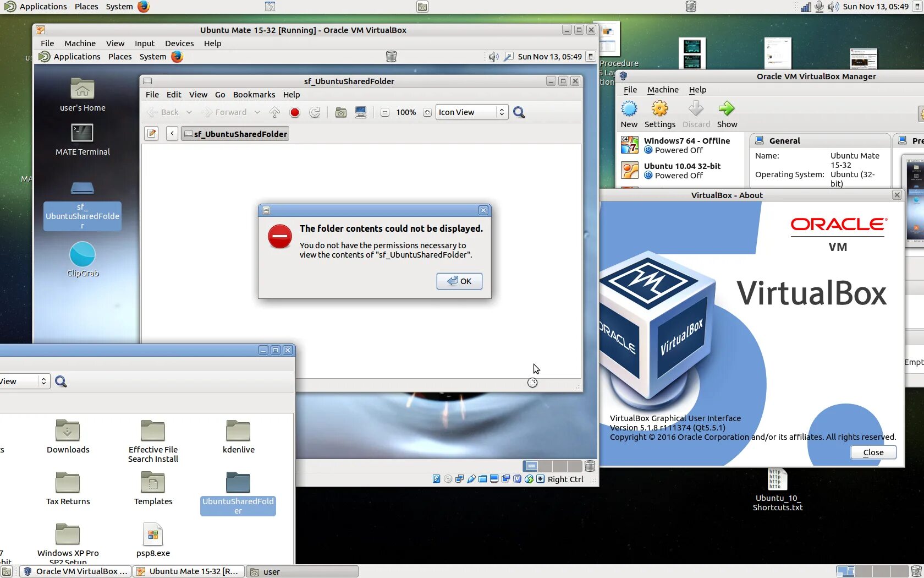Image resolution: width=924 pixels, height=578 pixels.
Task: Close the error dialog with its X button
Action: tap(483, 210)
